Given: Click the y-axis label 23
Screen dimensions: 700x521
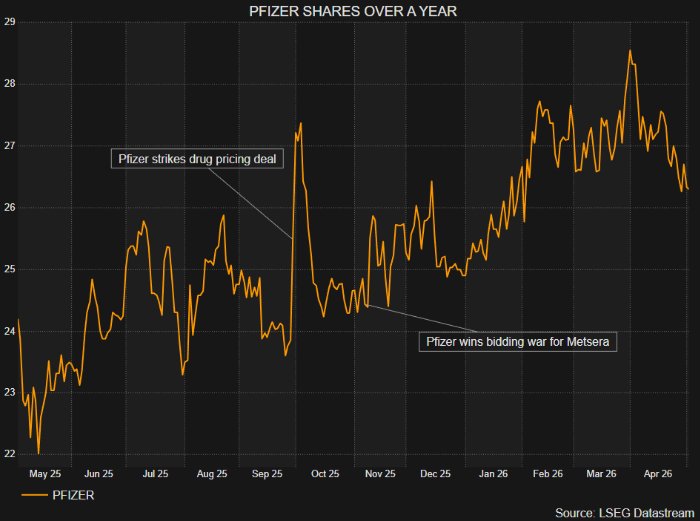Looking at the screenshot, I should 9,392.
